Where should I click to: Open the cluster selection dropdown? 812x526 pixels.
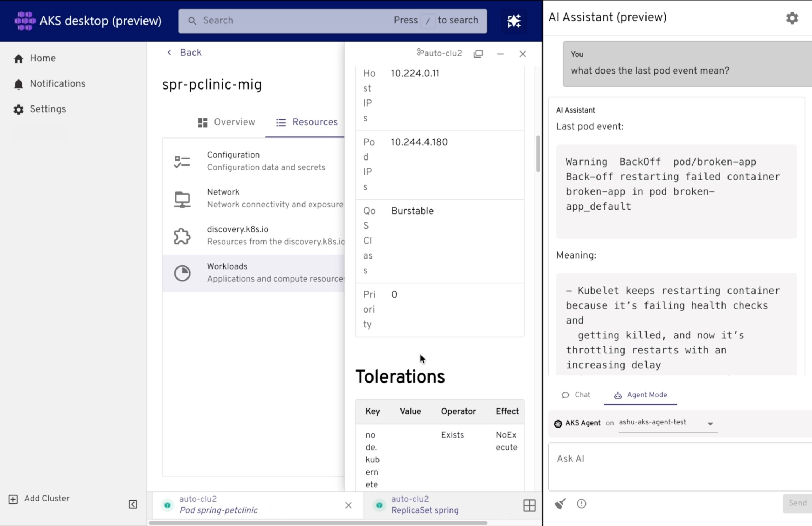click(x=668, y=423)
